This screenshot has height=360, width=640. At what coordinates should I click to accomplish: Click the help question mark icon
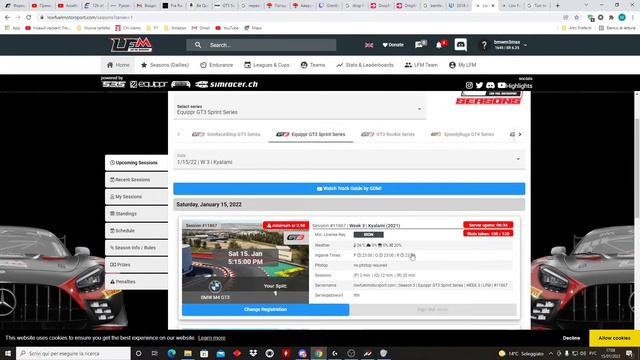484,45
